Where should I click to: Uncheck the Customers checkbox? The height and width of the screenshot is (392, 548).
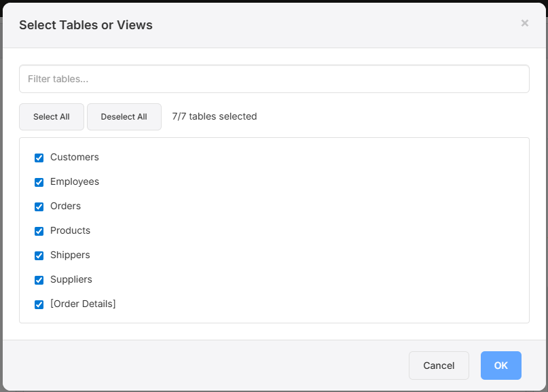pyautogui.click(x=39, y=158)
